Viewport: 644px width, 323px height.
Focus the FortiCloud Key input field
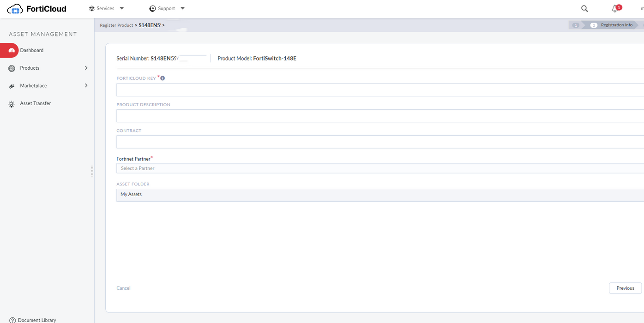tap(380, 90)
